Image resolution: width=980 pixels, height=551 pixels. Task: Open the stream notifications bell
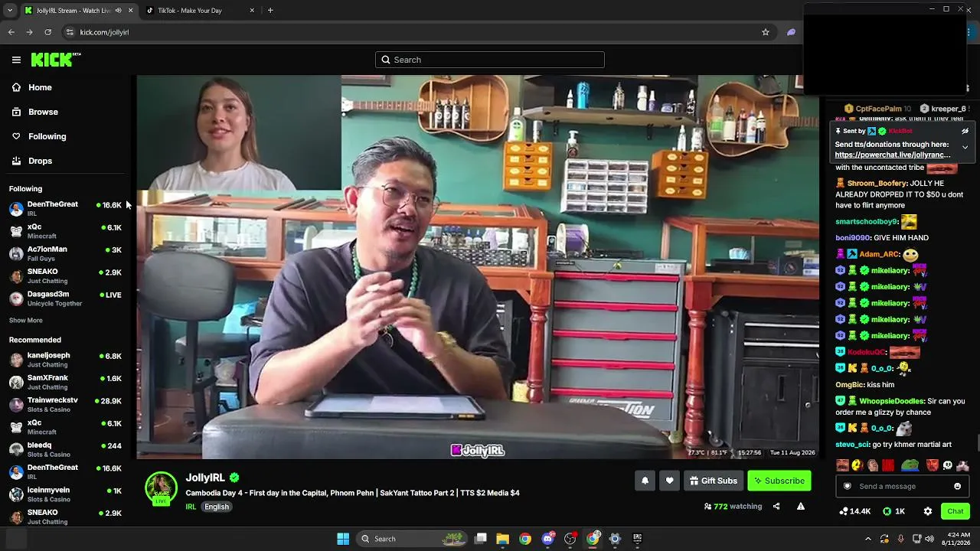(x=645, y=481)
